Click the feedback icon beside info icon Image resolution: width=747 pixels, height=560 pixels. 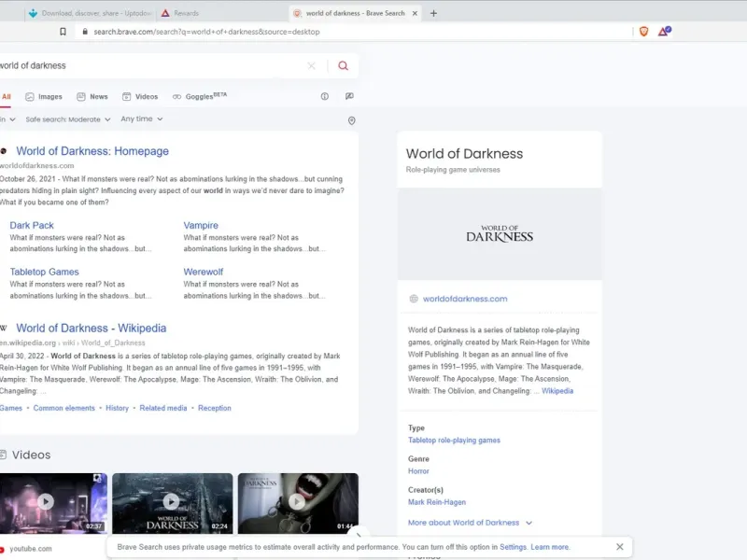pos(349,96)
